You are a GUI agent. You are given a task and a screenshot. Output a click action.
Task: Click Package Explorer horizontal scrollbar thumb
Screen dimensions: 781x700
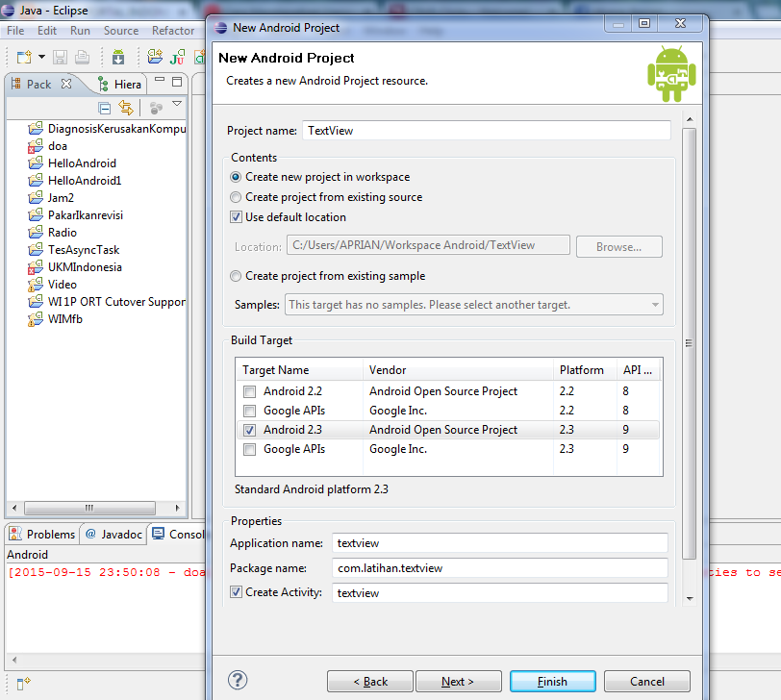click(89, 508)
